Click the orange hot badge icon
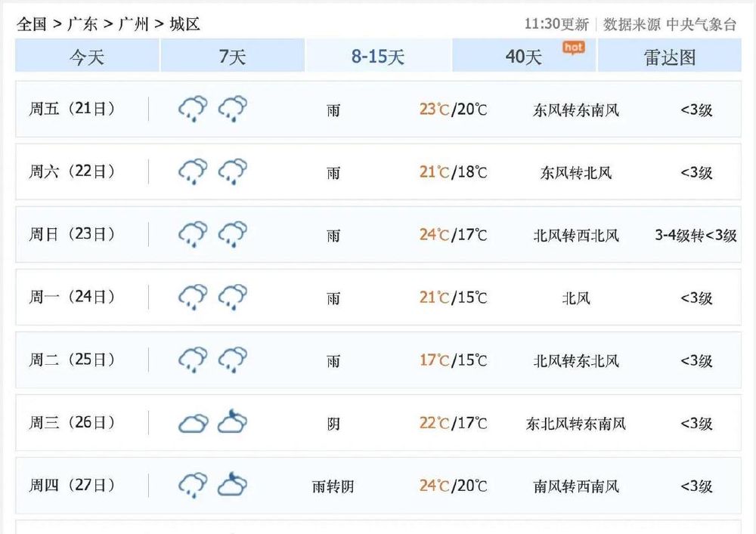756x534 pixels. coord(573,48)
